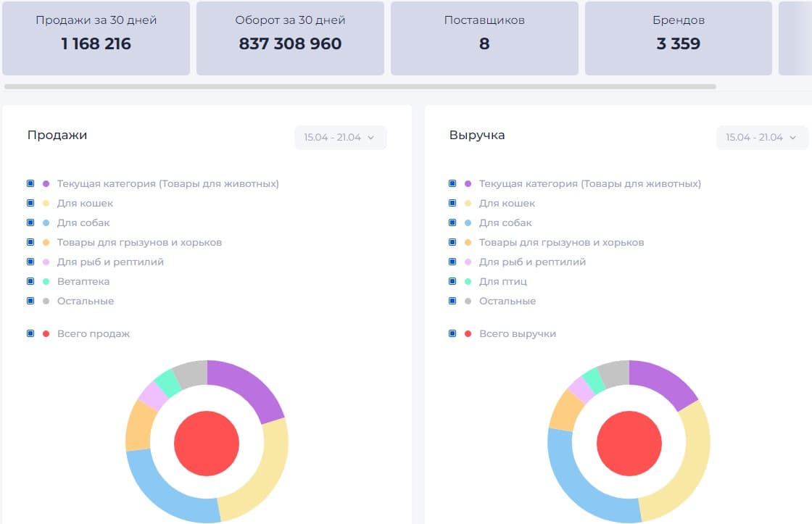Click the value 837 308 960
Screen dimensions: 812x524
pyautogui.click(x=290, y=43)
